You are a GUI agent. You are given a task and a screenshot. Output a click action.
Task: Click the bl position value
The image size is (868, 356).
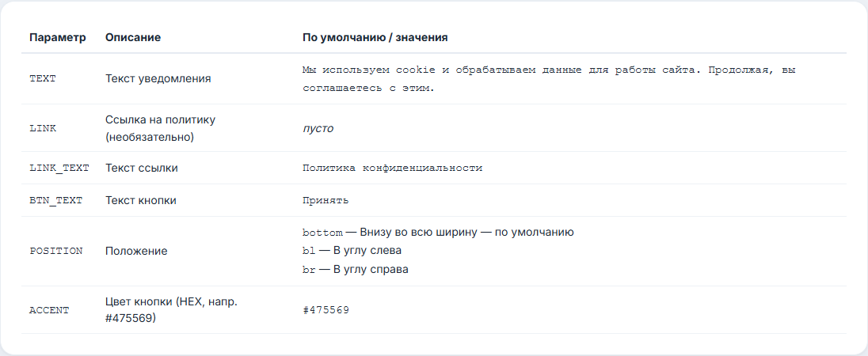pyautogui.click(x=309, y=251)
